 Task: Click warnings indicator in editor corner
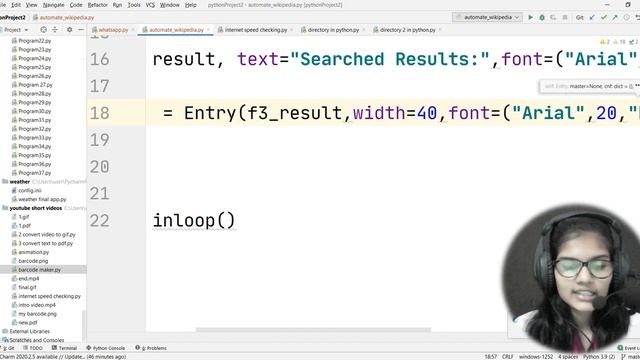604,42
